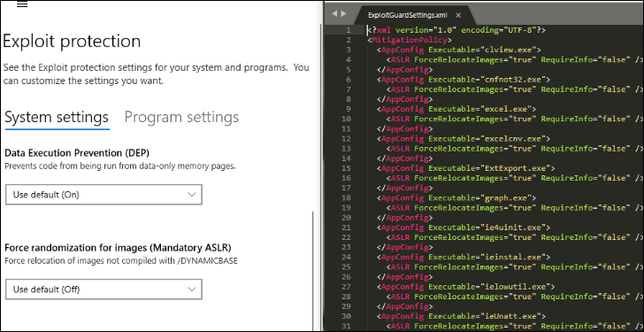The width and height of the screenshot is (644, 332).
Task: Open the Mandatory ASLR dropdown
Action: click(103, 290)
